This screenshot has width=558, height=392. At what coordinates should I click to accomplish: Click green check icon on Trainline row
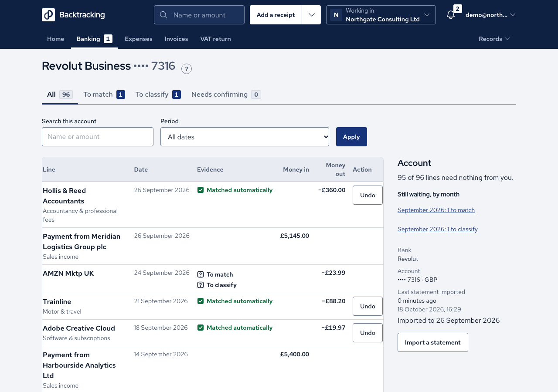pyautogui.click(x=201, y=301)
